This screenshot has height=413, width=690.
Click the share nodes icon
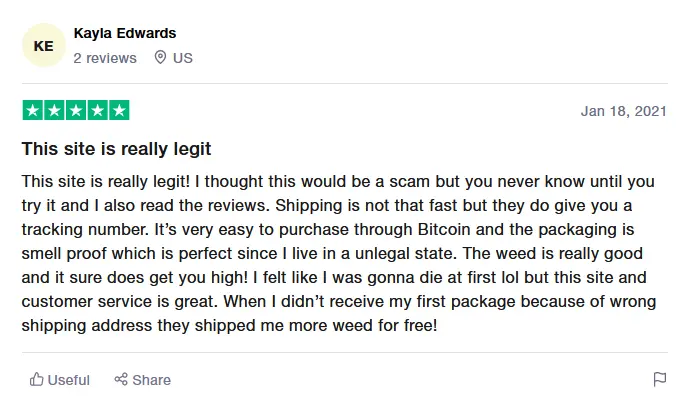(x=121, y=379)
